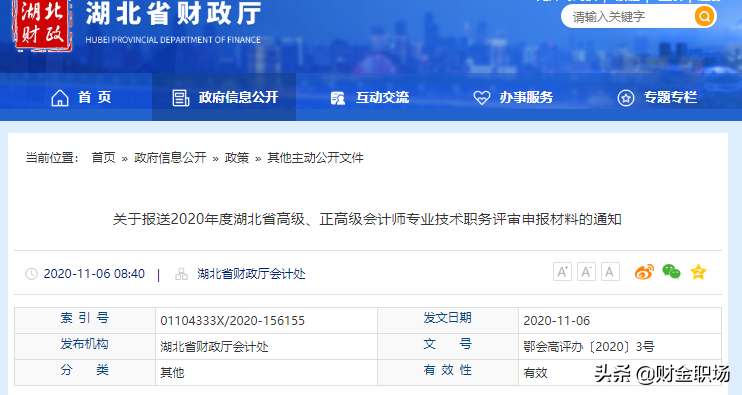Click the heart icon beside 办事服务

(x=482, y=98)
